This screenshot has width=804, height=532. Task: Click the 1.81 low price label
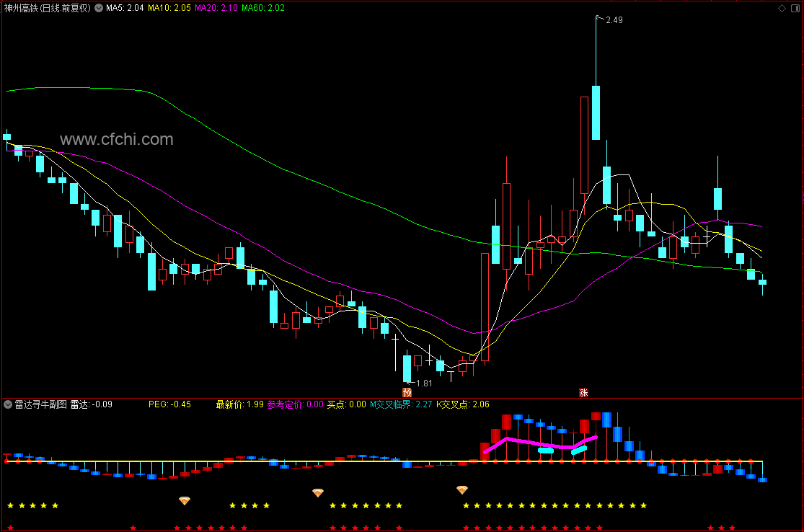pyautogui.click(x=424, y=384)
